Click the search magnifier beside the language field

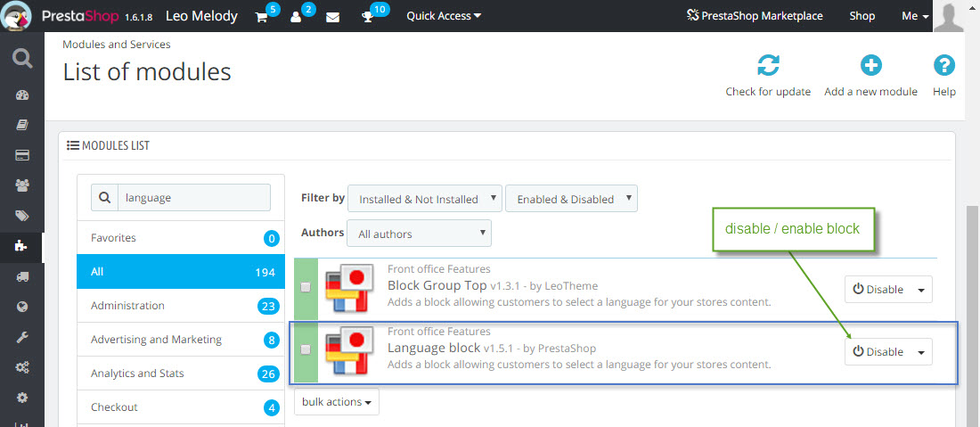coord(104,198)
